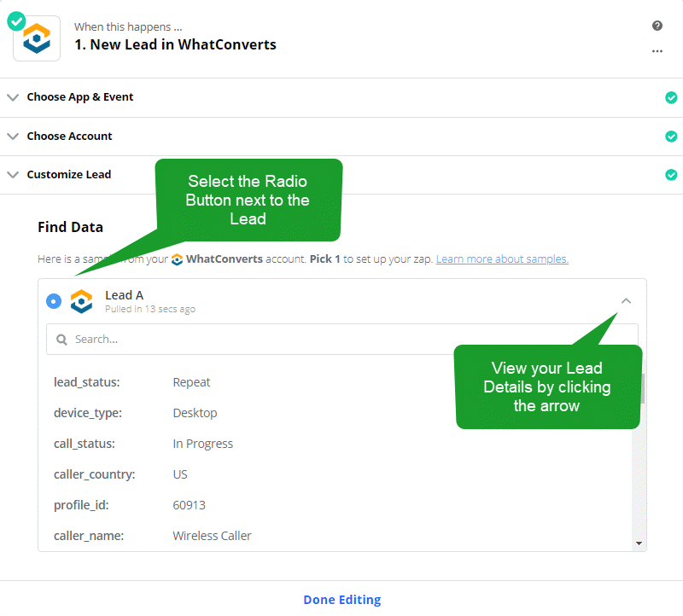Click the caller_name field label
The image size is (683, 616).
89,536
